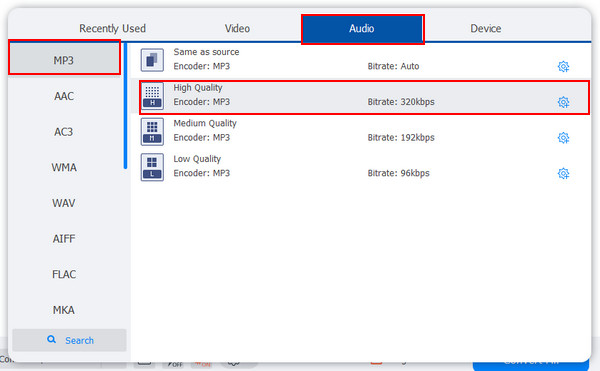Open settings gear for Same as source preset
Image resolution: width=600 pixels, height=371 pixels.
[563, 67]
